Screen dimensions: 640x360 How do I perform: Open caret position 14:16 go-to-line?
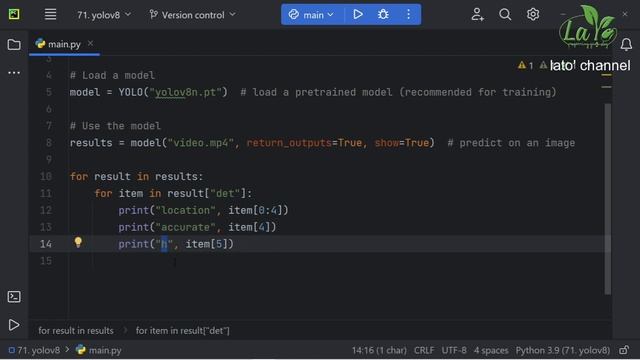point(379,350)
